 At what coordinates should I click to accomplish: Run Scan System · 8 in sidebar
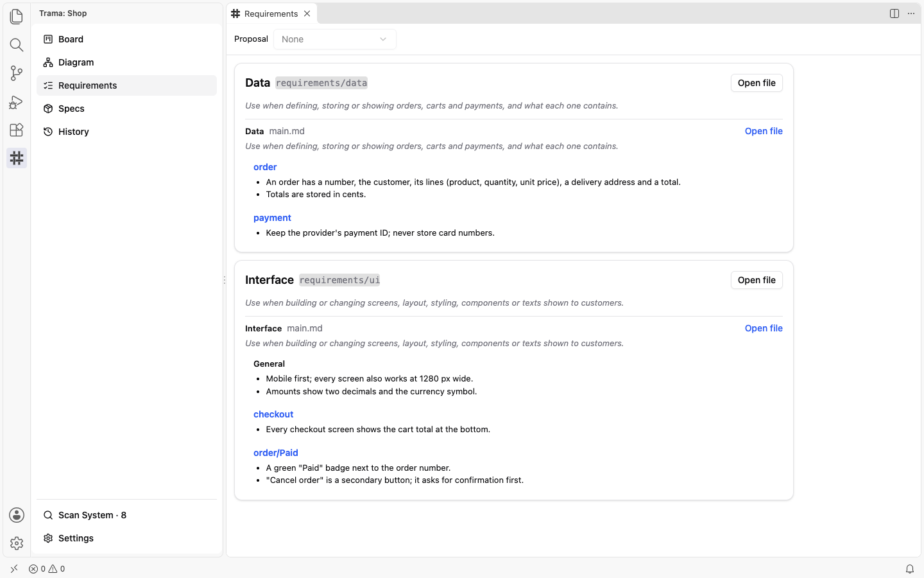click(x=127, y=515)
